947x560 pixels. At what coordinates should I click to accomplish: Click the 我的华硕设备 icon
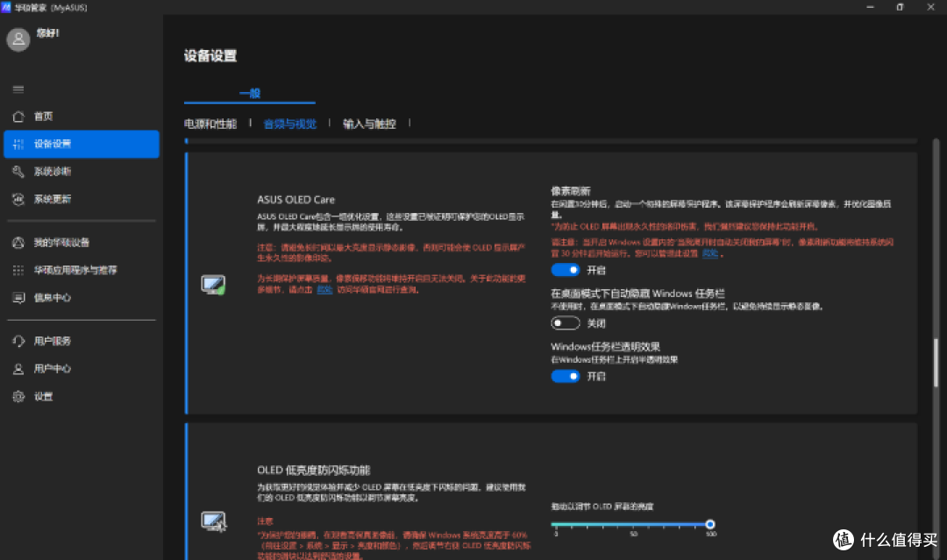point(18,243)
